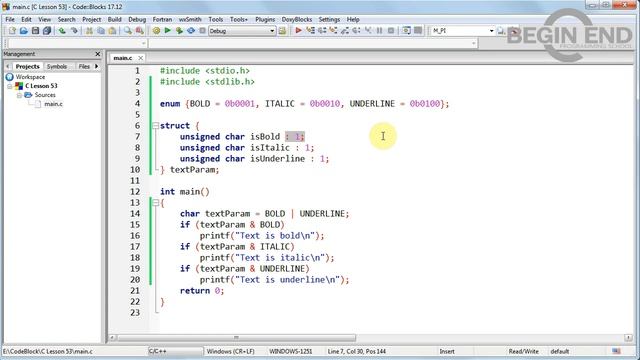Click the Save all files icon
640x360 pixels.
pyautogui.click(x=47, y=31)
